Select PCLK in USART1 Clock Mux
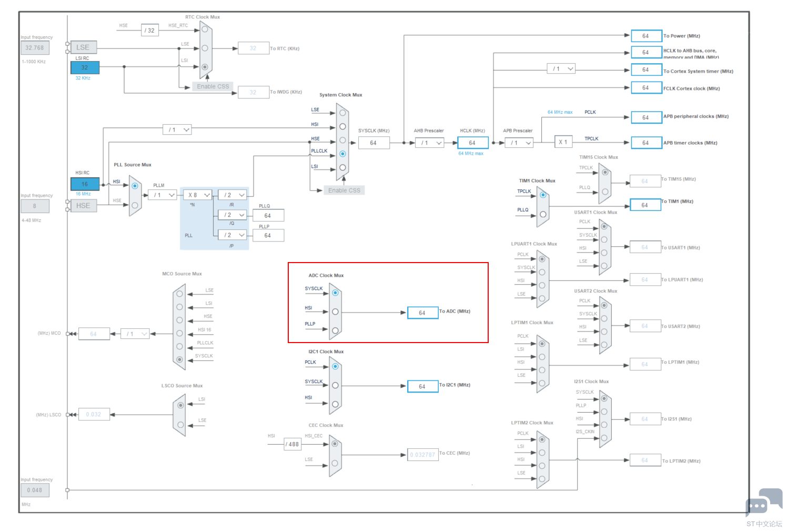 point(604,227)
